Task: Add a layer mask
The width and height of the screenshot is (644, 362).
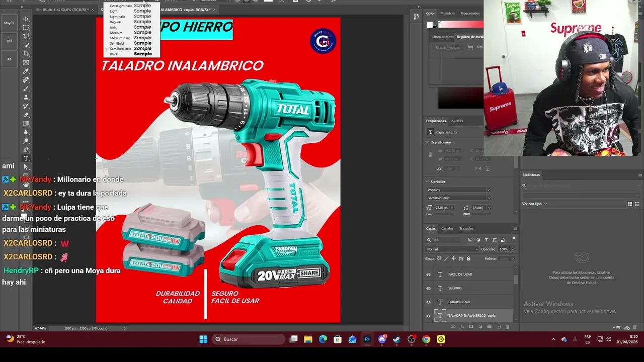Action: [471, 327]
